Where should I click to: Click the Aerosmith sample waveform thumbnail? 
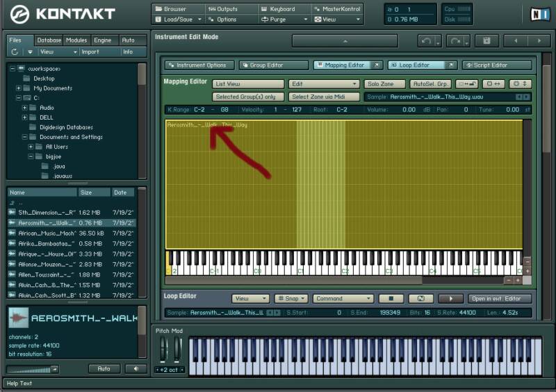click(x=19, y=318)
